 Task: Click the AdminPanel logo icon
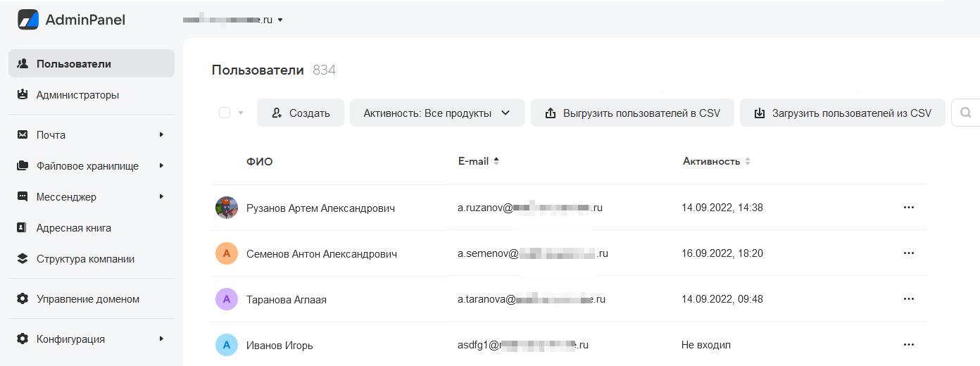[28, 20]
